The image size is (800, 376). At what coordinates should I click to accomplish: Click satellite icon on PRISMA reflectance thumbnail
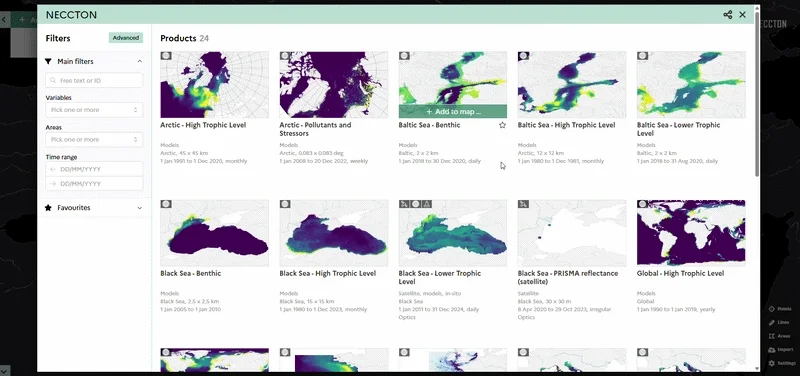tap(523, 204)
